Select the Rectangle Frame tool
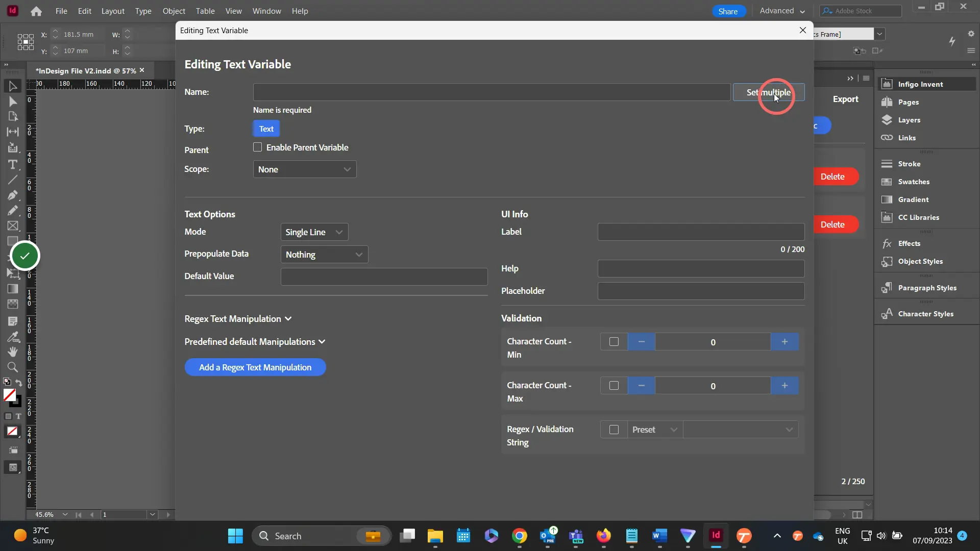Viewport: 980px width, 551px height. (x=13, y=226)
